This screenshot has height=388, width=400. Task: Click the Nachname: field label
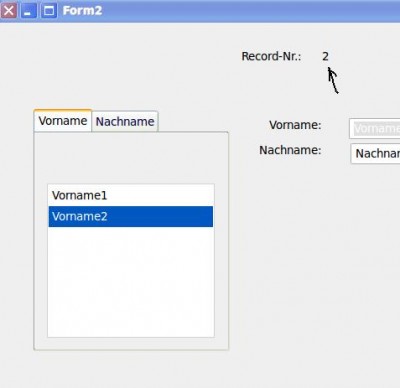point(290,150)
